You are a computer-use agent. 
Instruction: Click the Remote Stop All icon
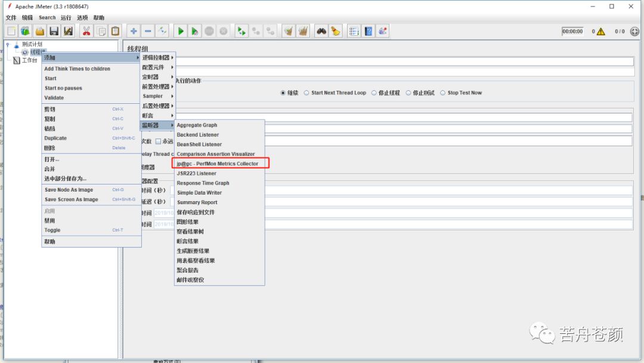pos(256,31)
